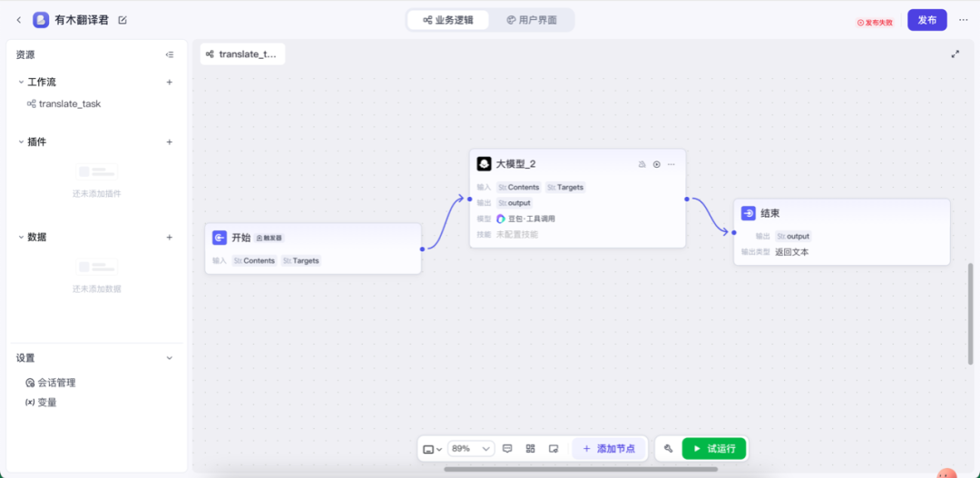Toggle the minimap icon in bottom toolbar
The height and width of the screenshot is (478, 980).
click(x=554, y=449)
